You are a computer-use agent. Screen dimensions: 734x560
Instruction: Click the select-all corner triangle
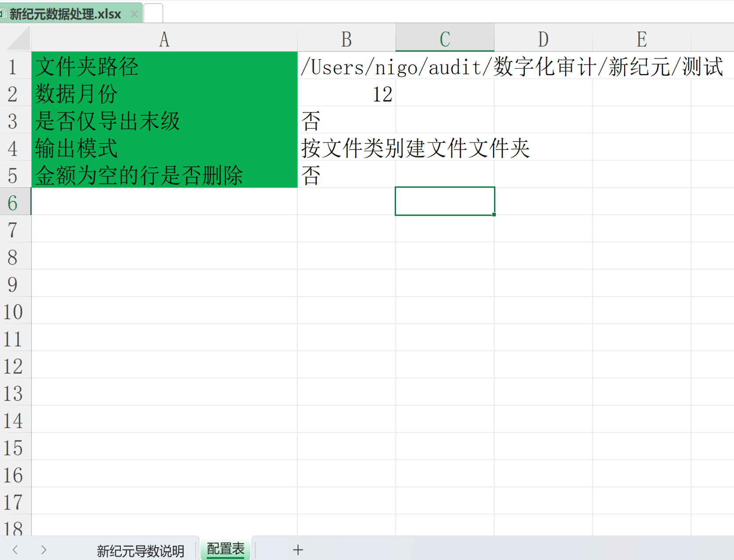pos(18,39)
